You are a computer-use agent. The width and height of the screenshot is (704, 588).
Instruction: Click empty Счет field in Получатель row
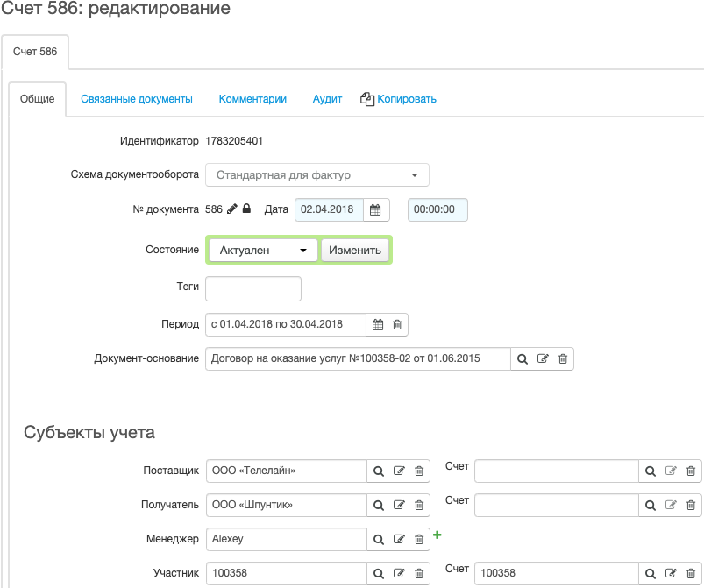coord(557,505)
